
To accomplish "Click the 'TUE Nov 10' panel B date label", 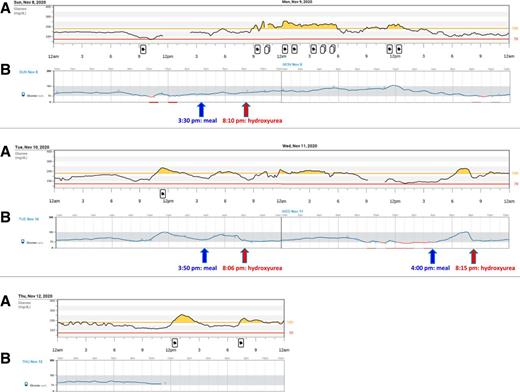I will pyautogui.click(x=30, y=219).
